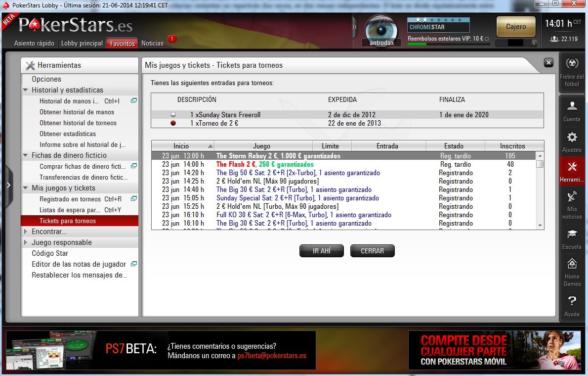Screen dimensions: 588x376
Task: Open the Cuenta account icon
Action: pos(572,111)
